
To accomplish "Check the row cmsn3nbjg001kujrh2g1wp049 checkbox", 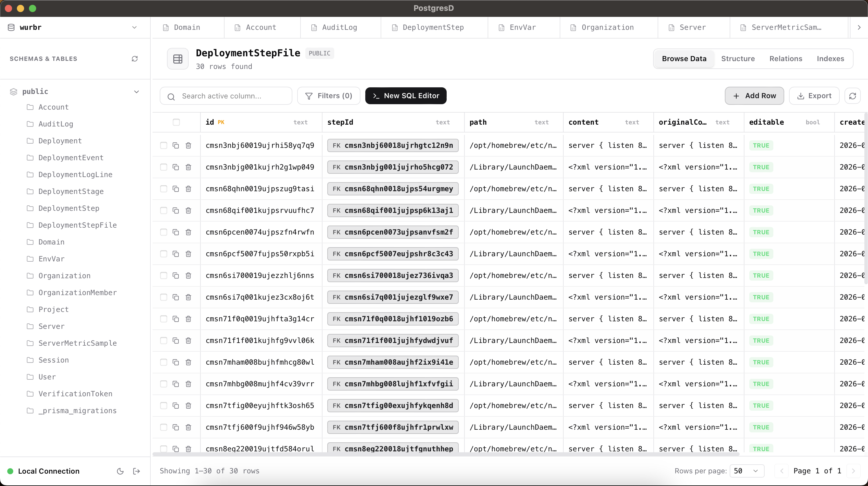I will tap(163, 167).
